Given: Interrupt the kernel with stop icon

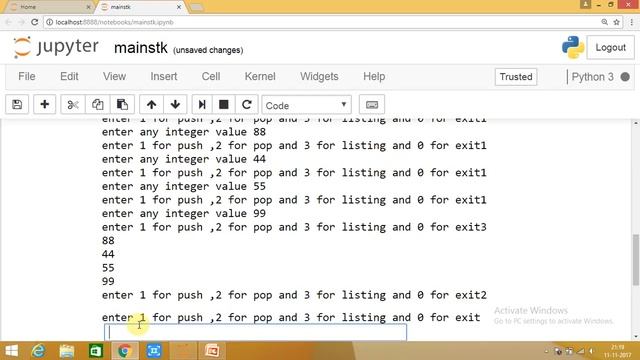Looking at the screenshot, I should (x=223, y=104).
